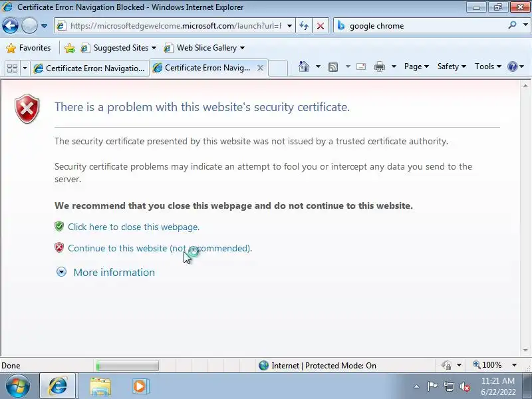Expand the address bar autocomplete dropdown
532x399 pixels.
289,26
